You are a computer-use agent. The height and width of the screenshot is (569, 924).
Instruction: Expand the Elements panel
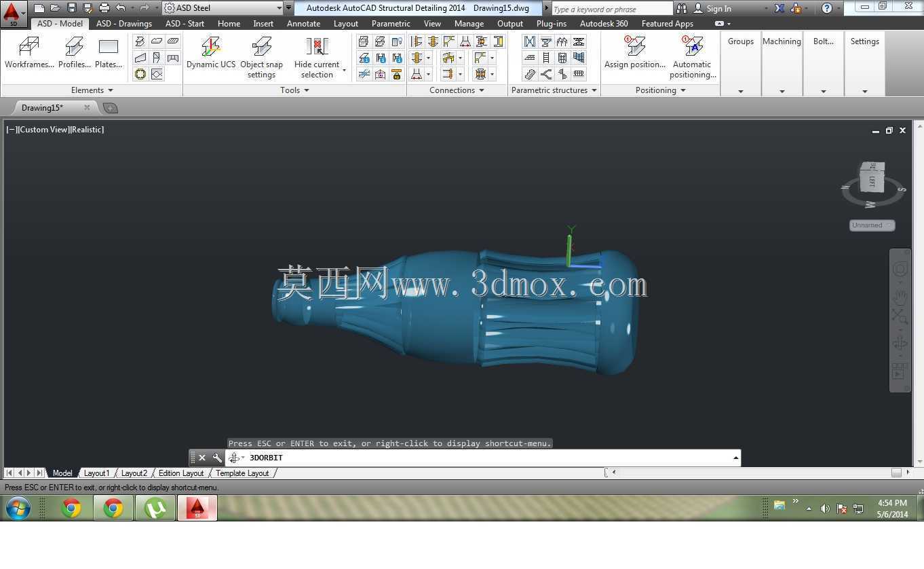tap(92, 90)
